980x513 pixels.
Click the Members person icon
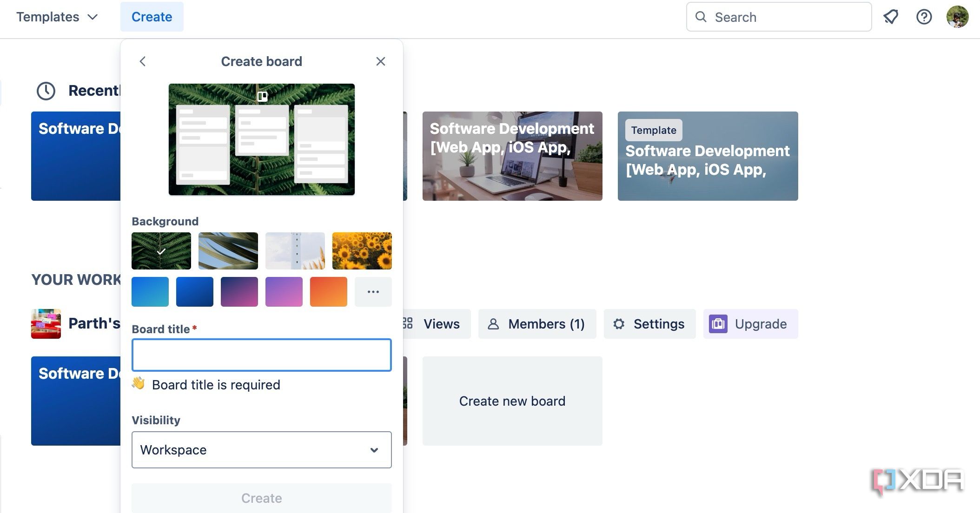(493, 324)
